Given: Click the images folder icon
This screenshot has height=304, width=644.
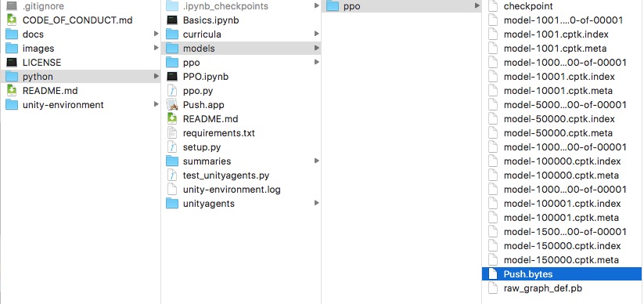Looking at the screenshot, I should click(12, 48).
